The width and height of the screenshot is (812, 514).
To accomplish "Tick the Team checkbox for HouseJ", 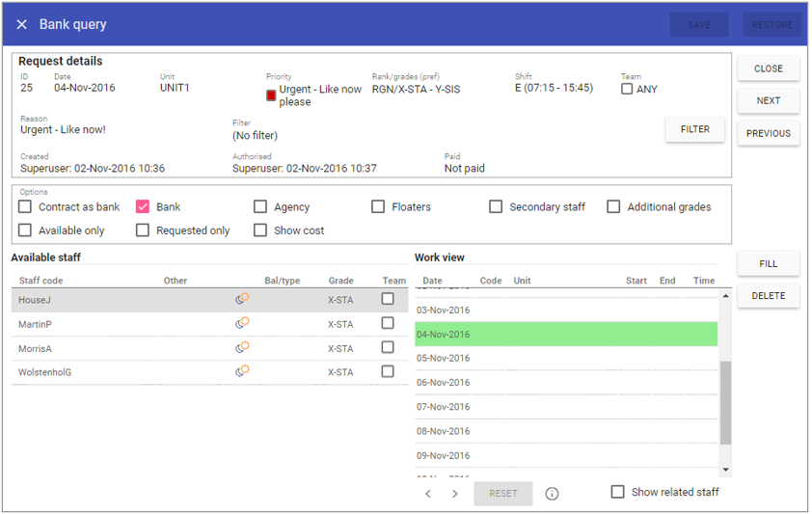I will (388, 299).
